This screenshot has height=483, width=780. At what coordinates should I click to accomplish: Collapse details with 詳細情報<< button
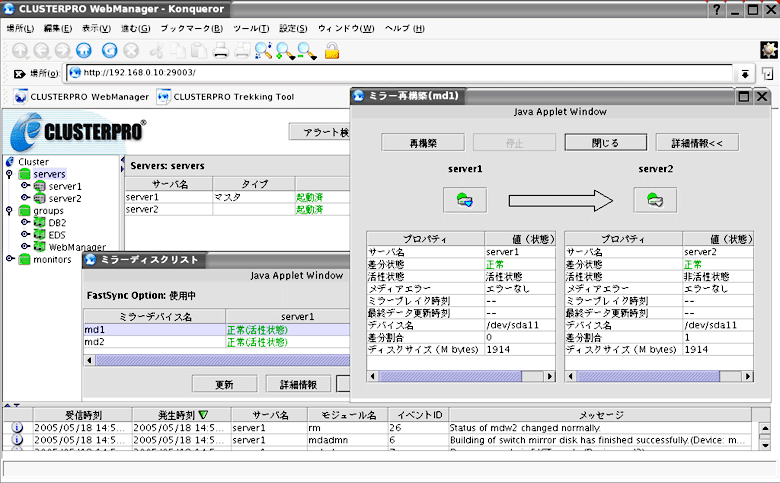point(697,143)
